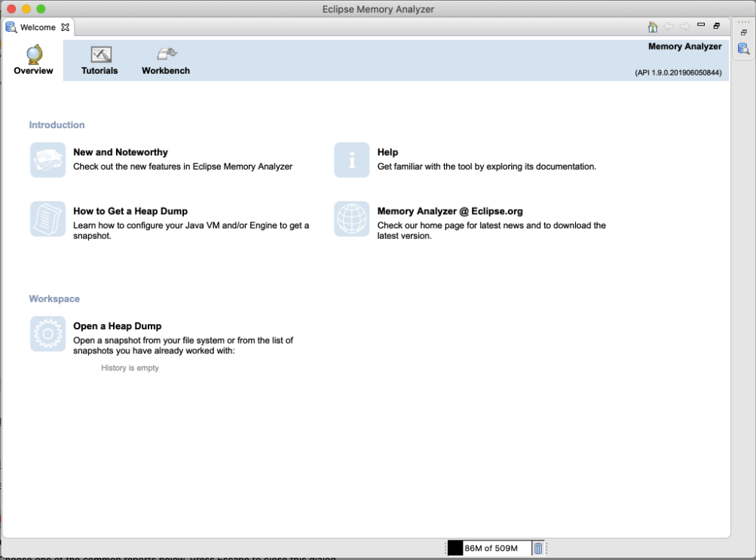The width and height of the screenshot is (756, 560).
Task: Click the yellow minimize window button
Action: click(26, 9)
